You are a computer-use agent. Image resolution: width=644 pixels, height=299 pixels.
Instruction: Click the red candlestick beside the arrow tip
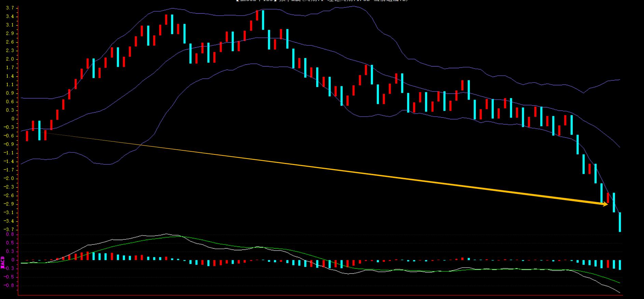[608, 198]
